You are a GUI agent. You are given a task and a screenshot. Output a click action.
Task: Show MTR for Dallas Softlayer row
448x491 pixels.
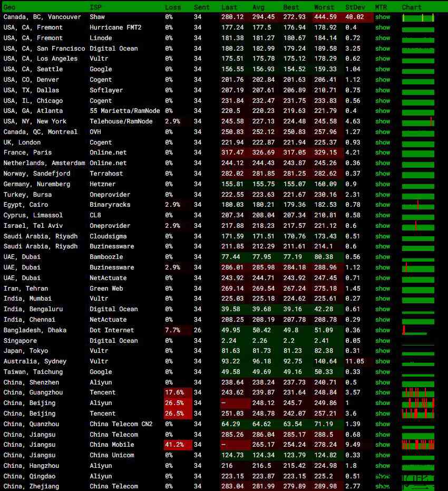tap(383, 90)
